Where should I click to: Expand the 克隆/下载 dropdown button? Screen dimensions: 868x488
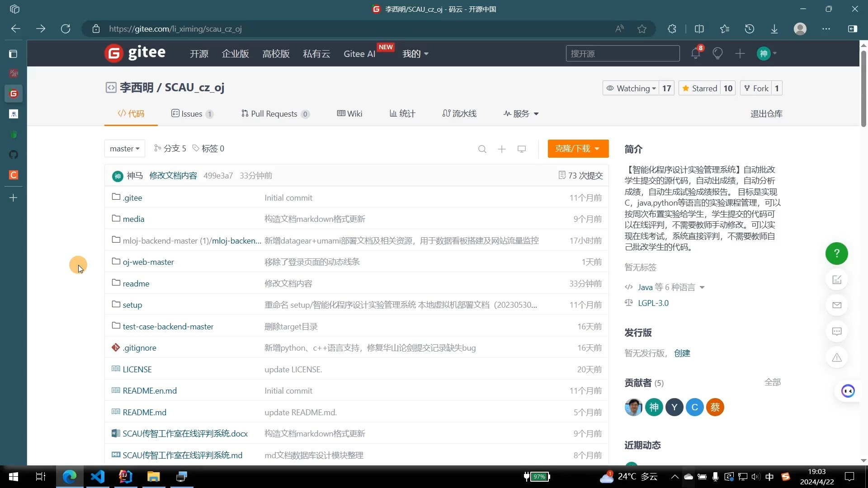coord(578,149)
